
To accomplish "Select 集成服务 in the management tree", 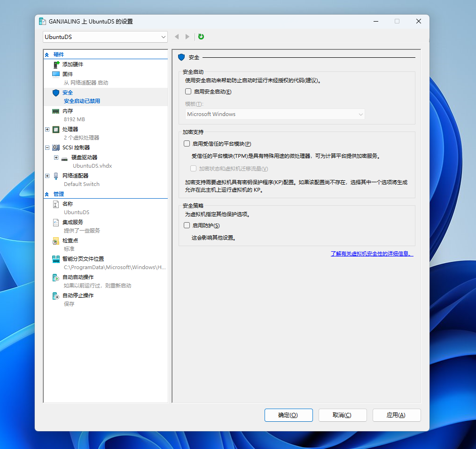I will tap(73, 222).
